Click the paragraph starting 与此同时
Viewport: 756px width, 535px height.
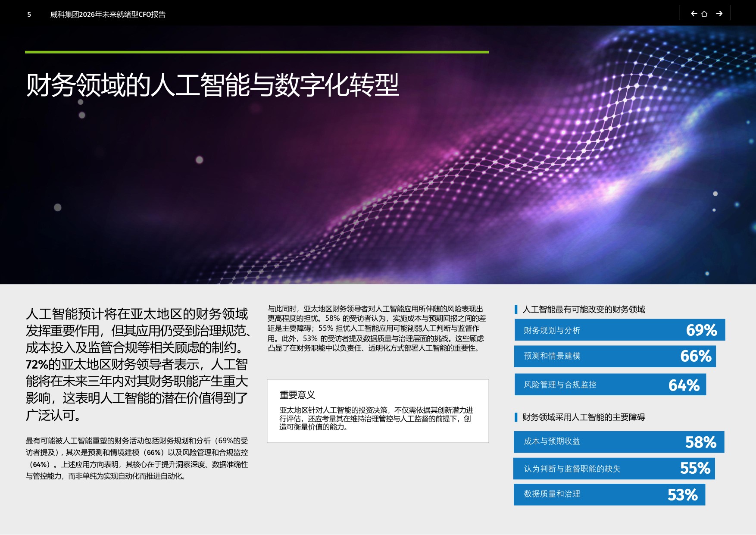377,329
